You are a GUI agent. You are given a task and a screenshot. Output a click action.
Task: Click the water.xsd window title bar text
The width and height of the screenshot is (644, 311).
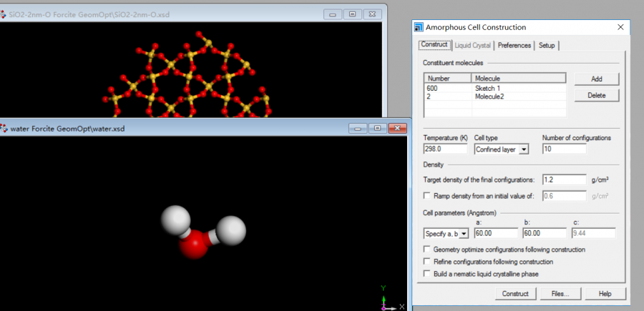click(x=67, y=129)
